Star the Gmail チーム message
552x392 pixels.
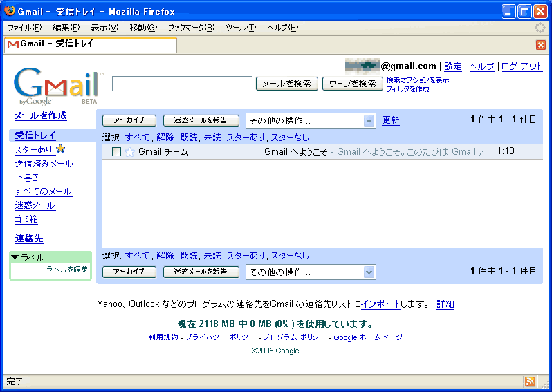coord(129,152)
